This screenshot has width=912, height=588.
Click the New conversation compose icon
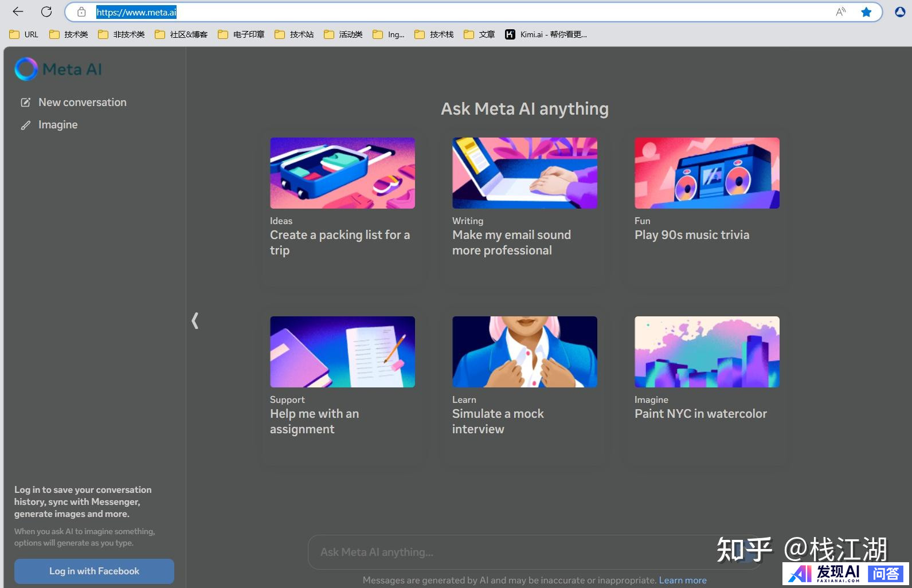25,103
